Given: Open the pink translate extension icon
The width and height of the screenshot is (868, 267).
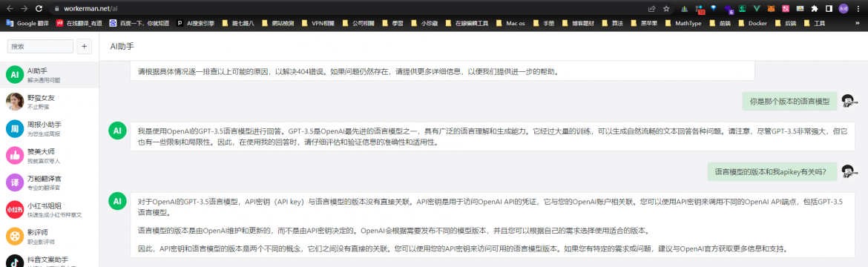Looking at the screenshot, I should click(x=786, y=9).
